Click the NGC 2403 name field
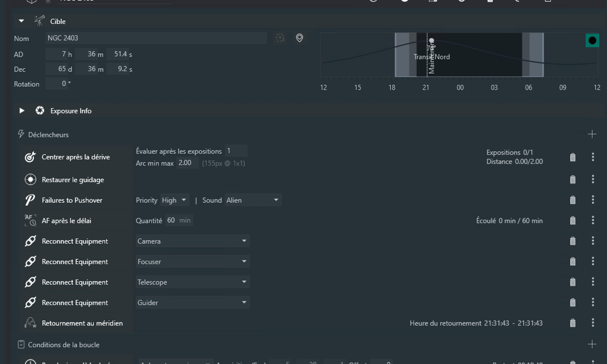Screen dimensions: 607x364 point(156,38)
